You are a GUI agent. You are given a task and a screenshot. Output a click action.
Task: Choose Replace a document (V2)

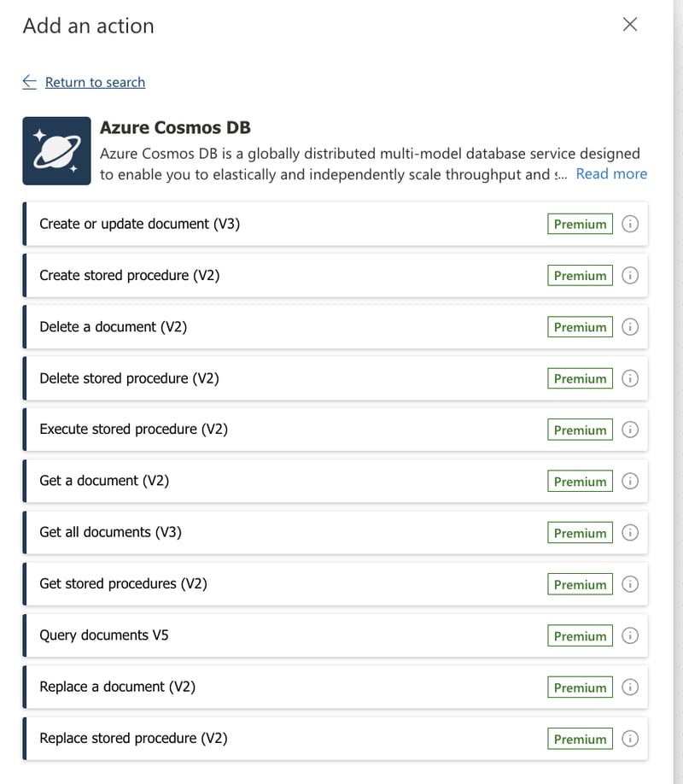[117, 687]
